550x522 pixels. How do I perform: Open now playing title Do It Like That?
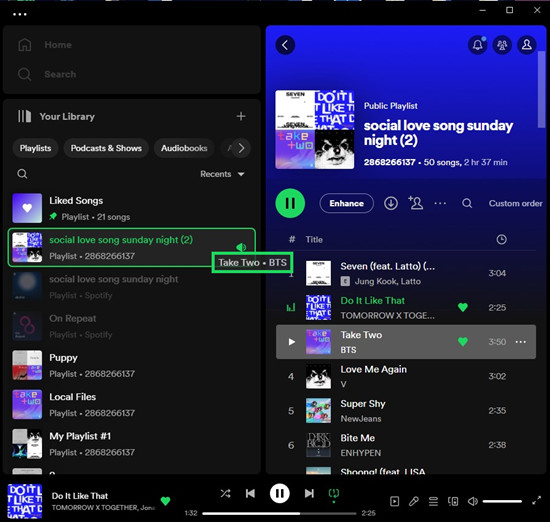pos(80,496)
